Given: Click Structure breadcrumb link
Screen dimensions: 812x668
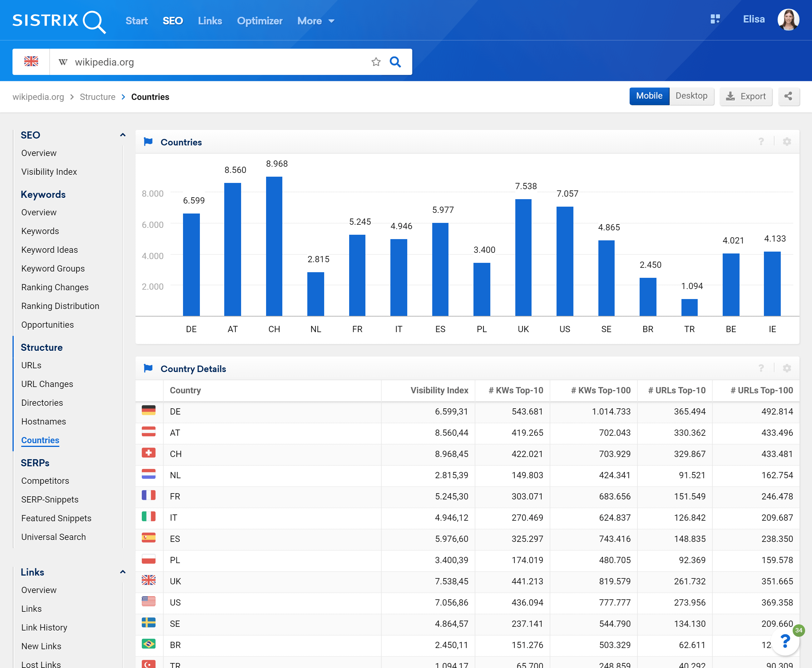Looking at the screenshot, I should [97, 97].
